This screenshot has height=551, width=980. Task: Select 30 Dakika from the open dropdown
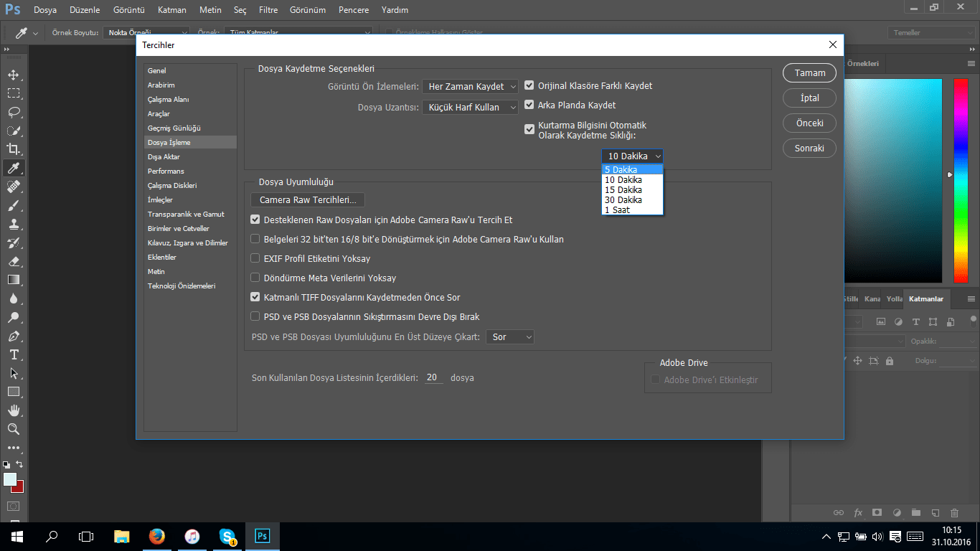click(x=623, y=199)
